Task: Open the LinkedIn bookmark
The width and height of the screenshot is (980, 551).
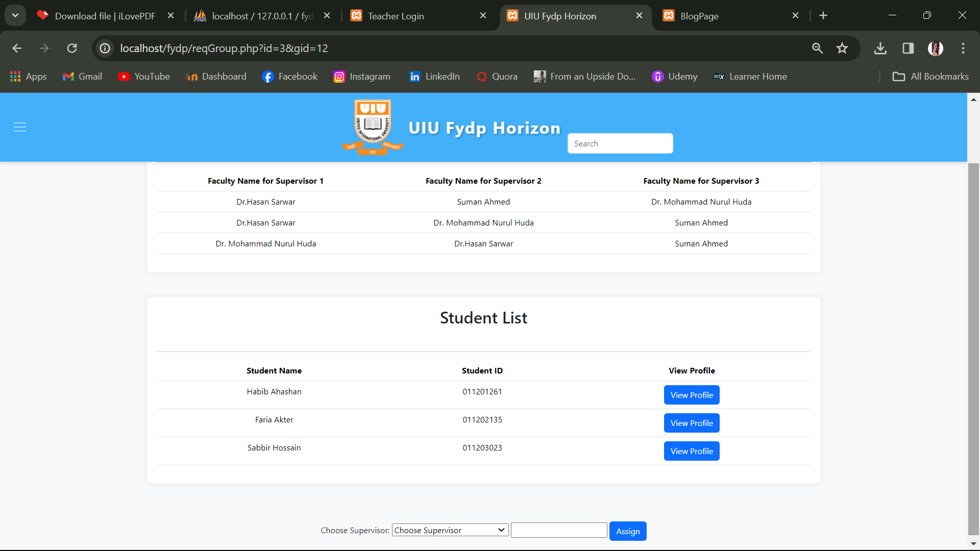Action: [x=435, y=77]
